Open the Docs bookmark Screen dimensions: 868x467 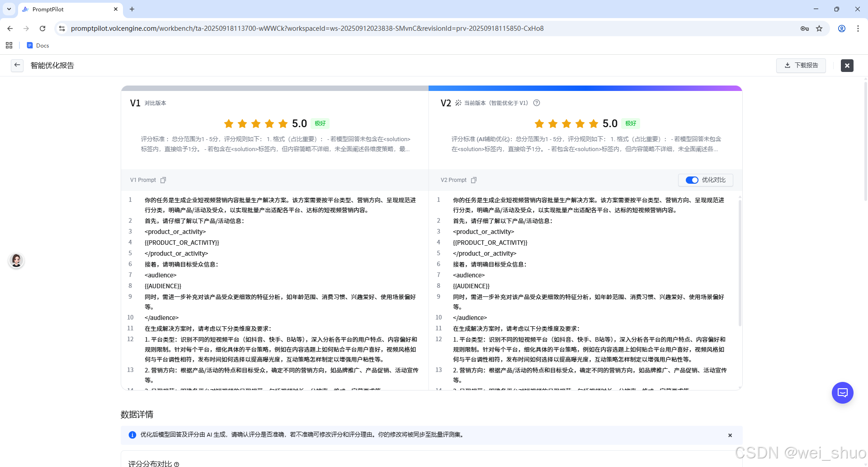(38, 45)
